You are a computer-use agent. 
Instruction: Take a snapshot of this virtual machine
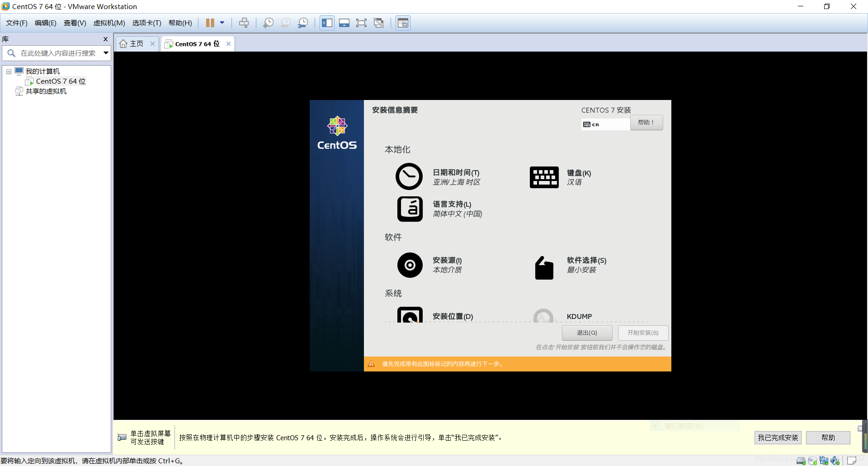tap(269, 23)
